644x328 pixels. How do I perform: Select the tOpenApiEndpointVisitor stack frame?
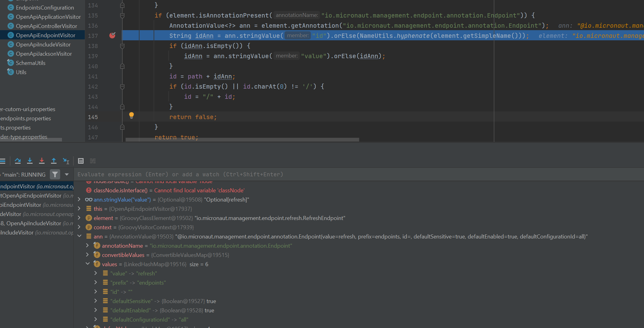tap(37, 196)
